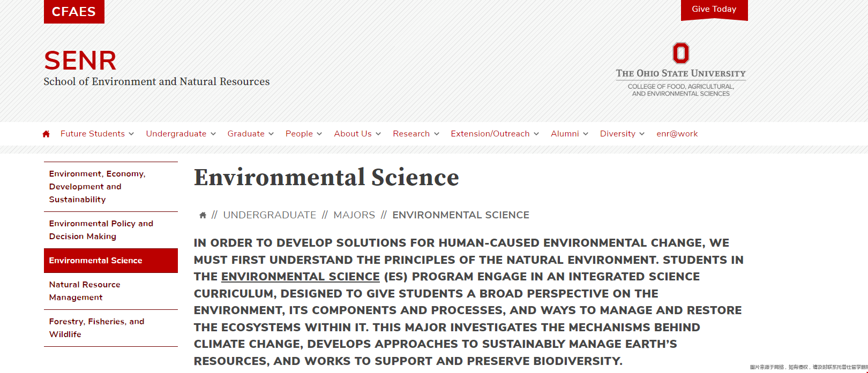
Task: Click the breadcrumb home icon
Action: [x=203, y=215]
